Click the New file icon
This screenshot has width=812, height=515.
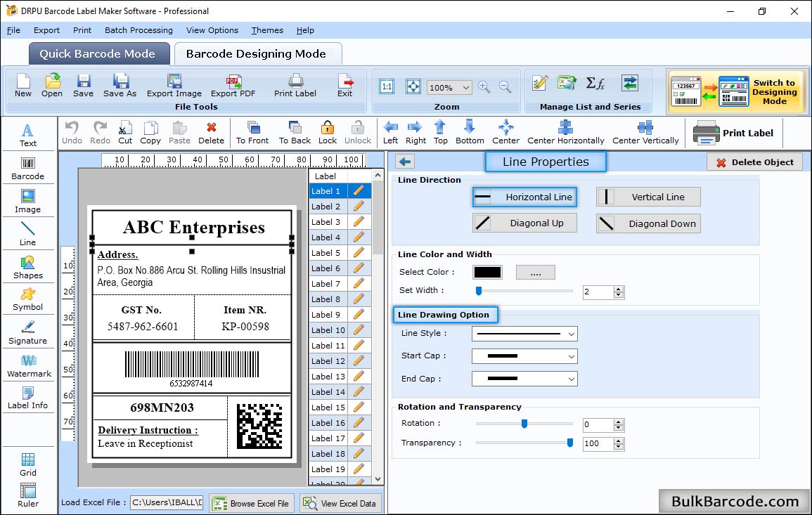click(x=22, y=86)
